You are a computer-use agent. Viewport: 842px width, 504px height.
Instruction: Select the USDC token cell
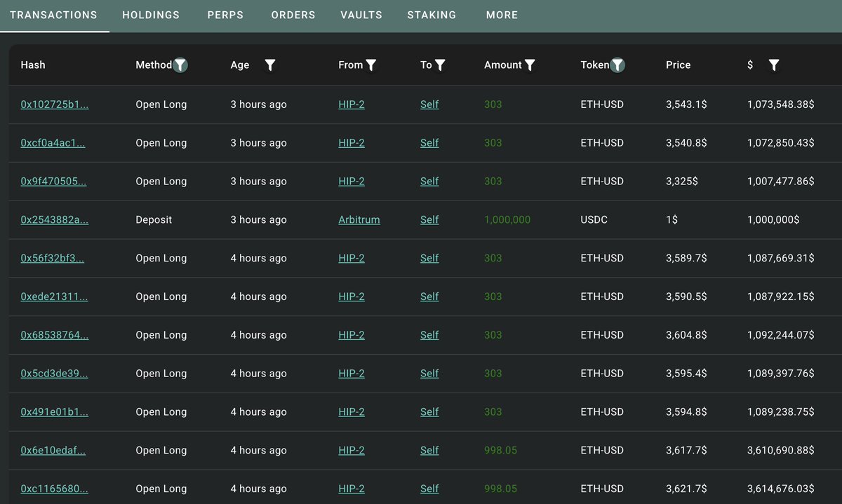(594, 220)
